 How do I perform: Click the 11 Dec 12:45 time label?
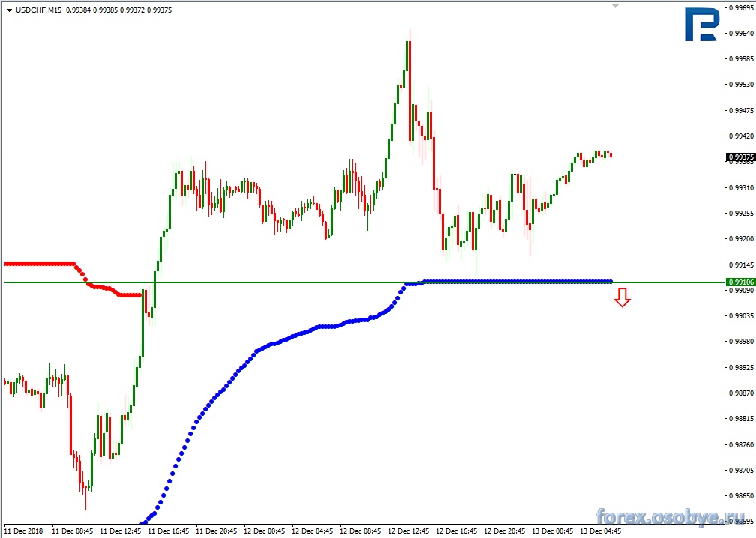coord(121,531)
